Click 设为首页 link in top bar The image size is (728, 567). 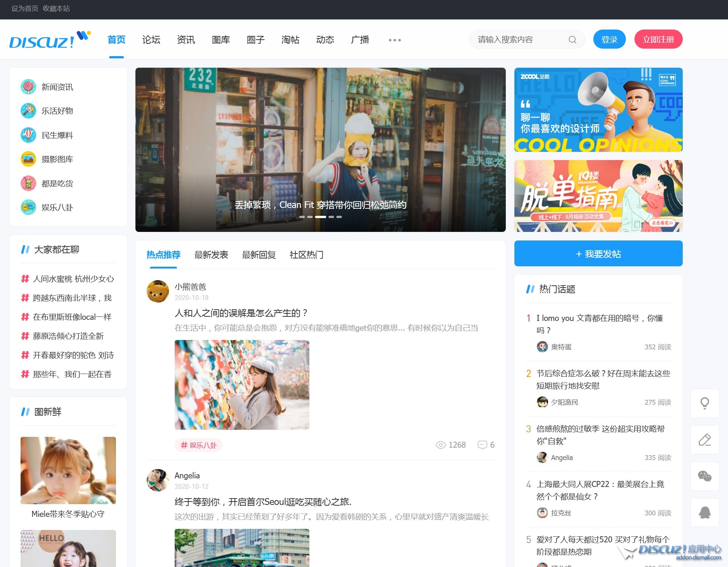click(25, 9)
